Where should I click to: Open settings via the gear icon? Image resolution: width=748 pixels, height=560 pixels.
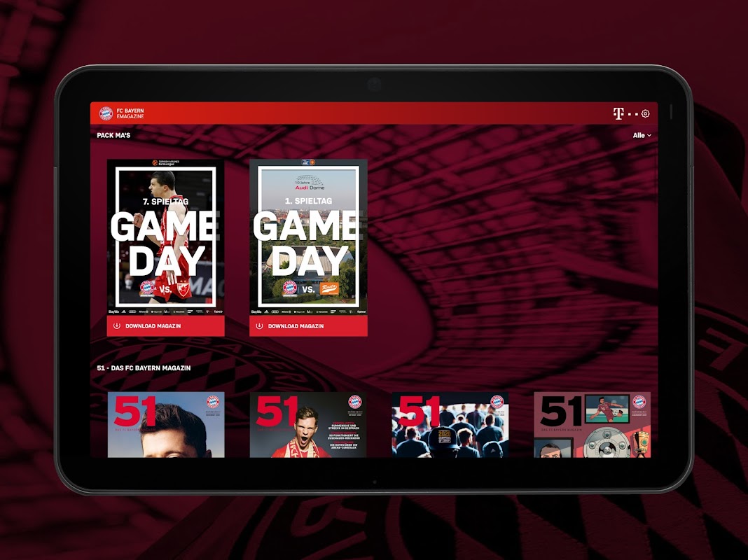coord(646,113)
